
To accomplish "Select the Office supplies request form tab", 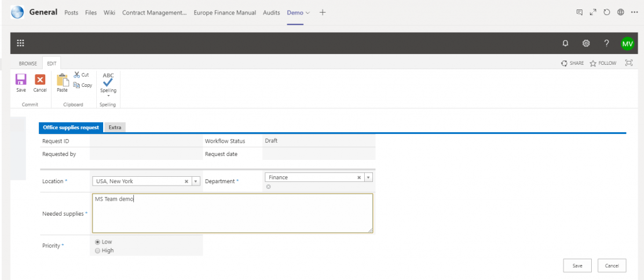I will click(71, 128).
